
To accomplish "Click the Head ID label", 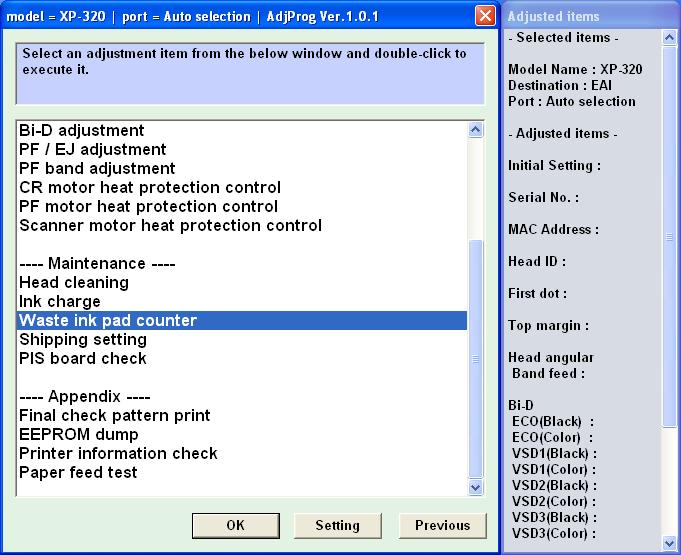I will [537, 261].
